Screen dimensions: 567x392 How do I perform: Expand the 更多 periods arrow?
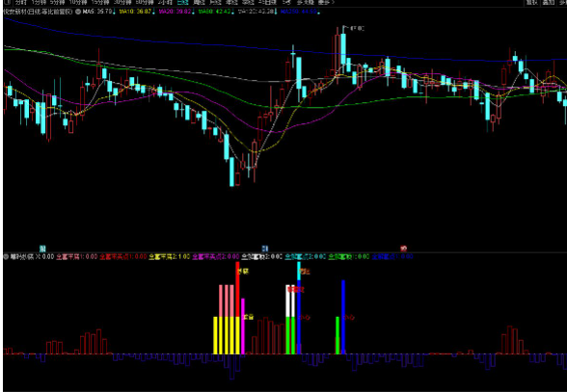tap(327, 3)
